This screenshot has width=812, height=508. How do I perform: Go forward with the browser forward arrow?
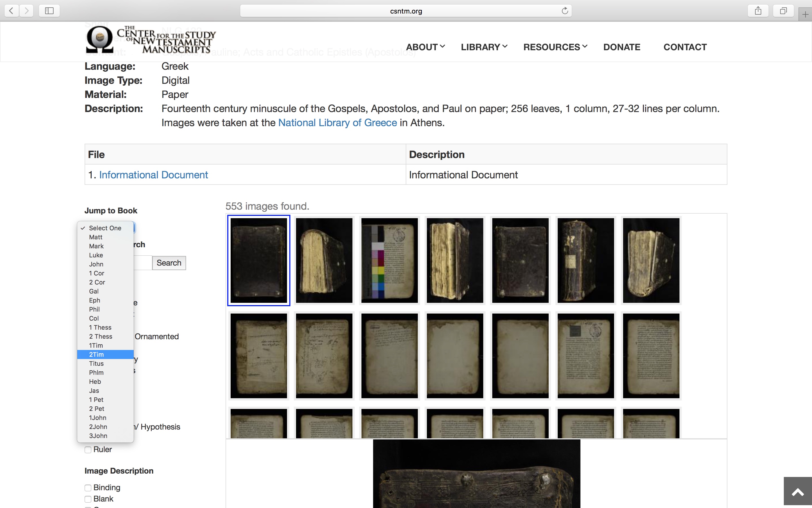click(x=26, y=11)
